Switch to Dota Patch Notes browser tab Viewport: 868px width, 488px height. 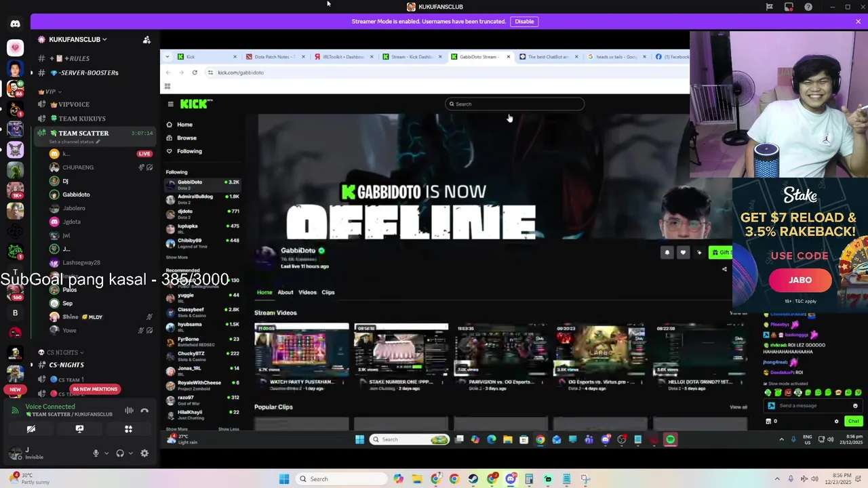(x=275, y=57)
